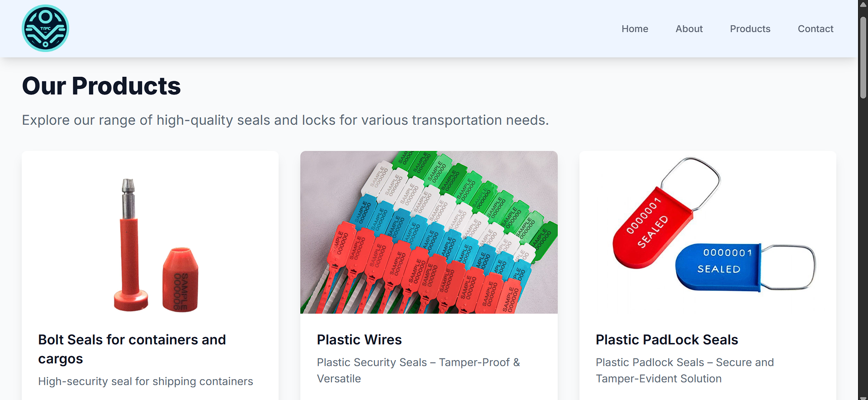Image resolution: width=868 pixels, height=400 pixels.
Task: Click the blue SEALED padlock seal
Action: pos(718,266)
